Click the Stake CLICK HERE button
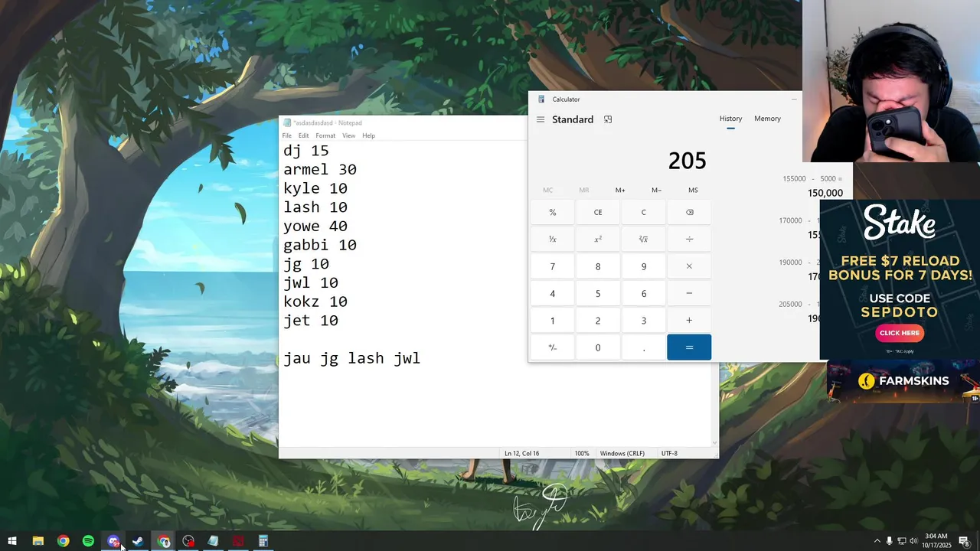 (900, 333)
